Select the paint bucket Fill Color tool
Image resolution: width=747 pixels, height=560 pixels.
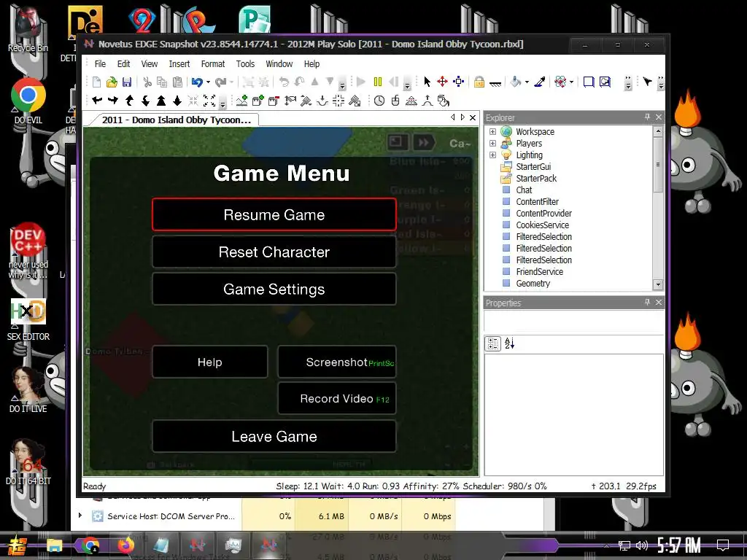point(515,82)
